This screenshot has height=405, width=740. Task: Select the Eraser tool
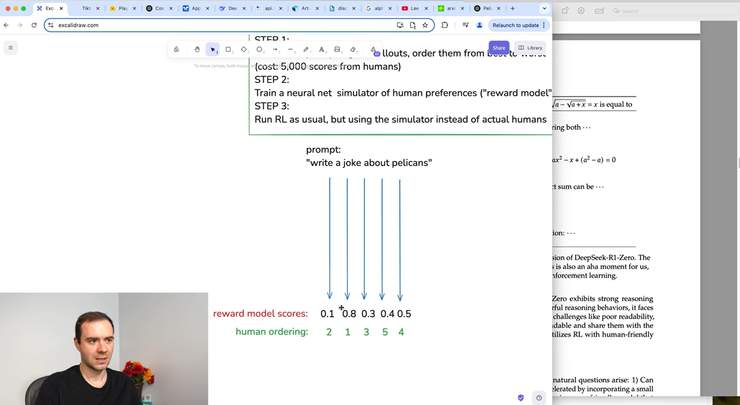[353, 49]
